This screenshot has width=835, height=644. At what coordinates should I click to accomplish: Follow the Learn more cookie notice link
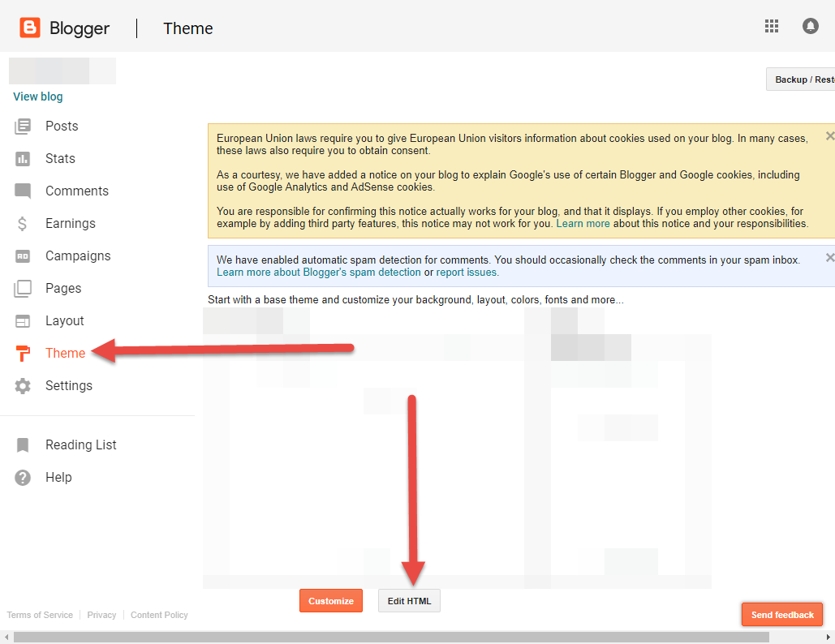583,224
